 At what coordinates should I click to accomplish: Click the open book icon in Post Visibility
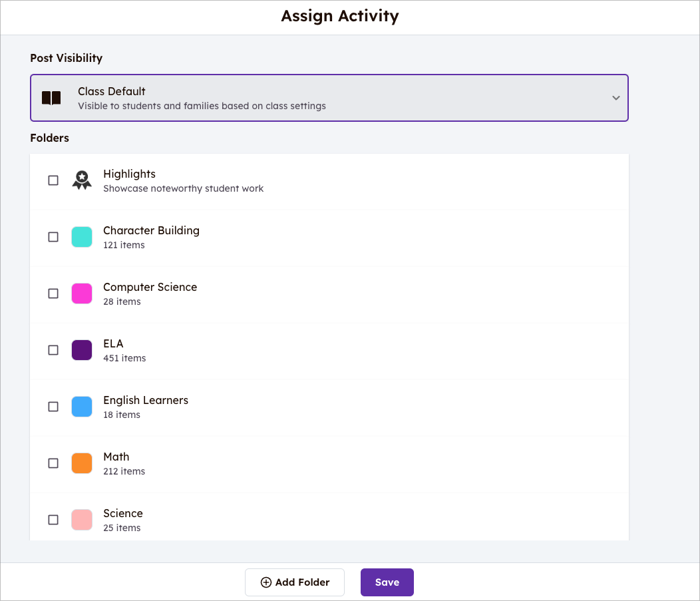[51, 98]
